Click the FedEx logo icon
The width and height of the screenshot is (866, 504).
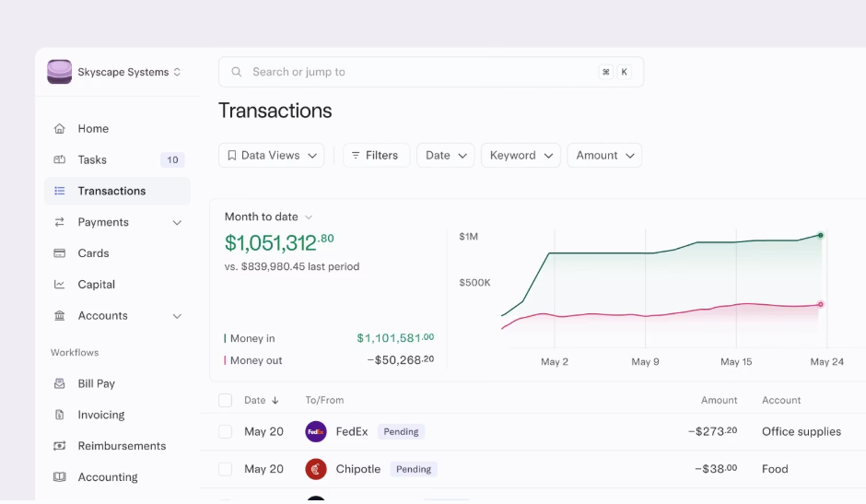point(316,431)
